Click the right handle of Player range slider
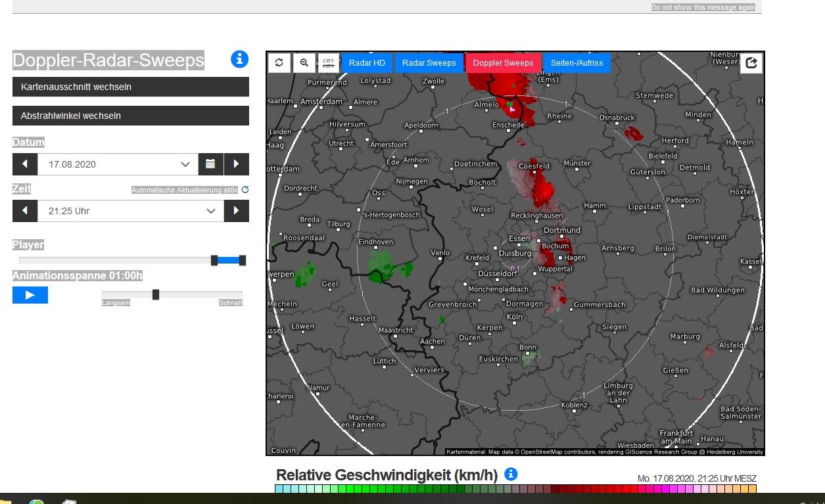The image size is (825, 504). click(x=243, y=260)
